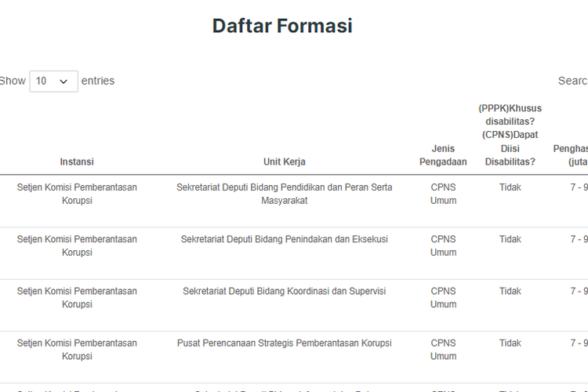
Task: Click the Search label above the table
Action: click(x=572, y=81)
